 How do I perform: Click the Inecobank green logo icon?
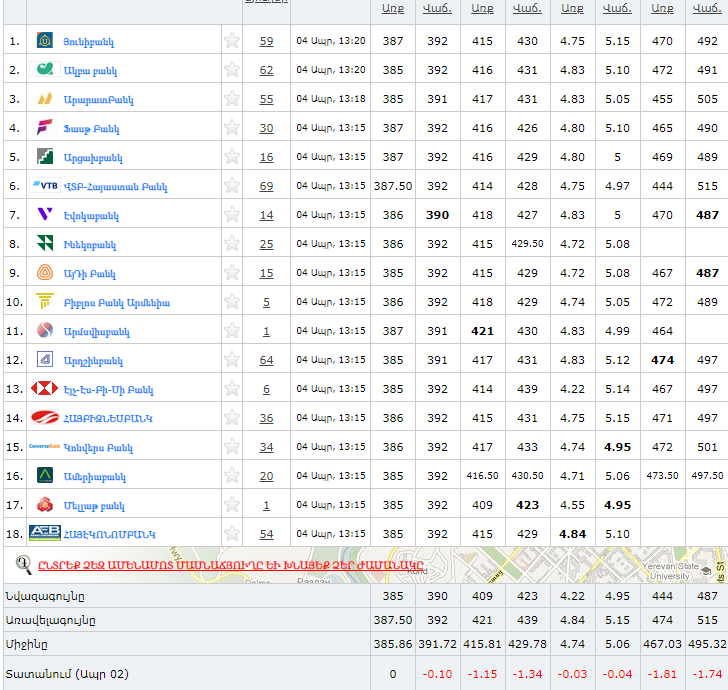pyautogui.click(x=45, y=243)
